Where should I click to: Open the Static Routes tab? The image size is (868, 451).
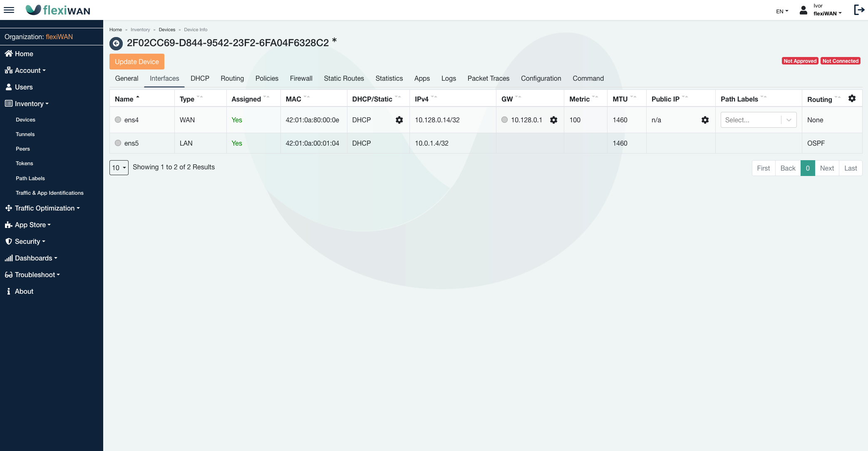[344, 78]
